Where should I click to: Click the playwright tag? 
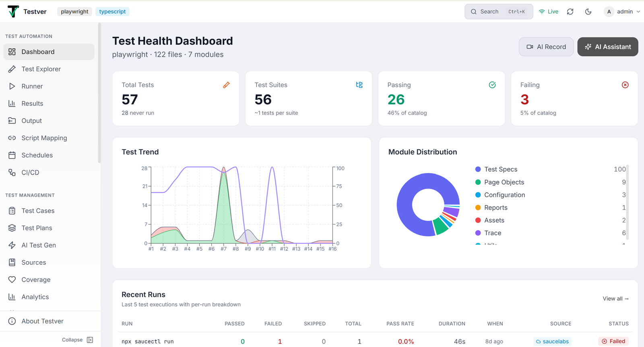point(74,12)
